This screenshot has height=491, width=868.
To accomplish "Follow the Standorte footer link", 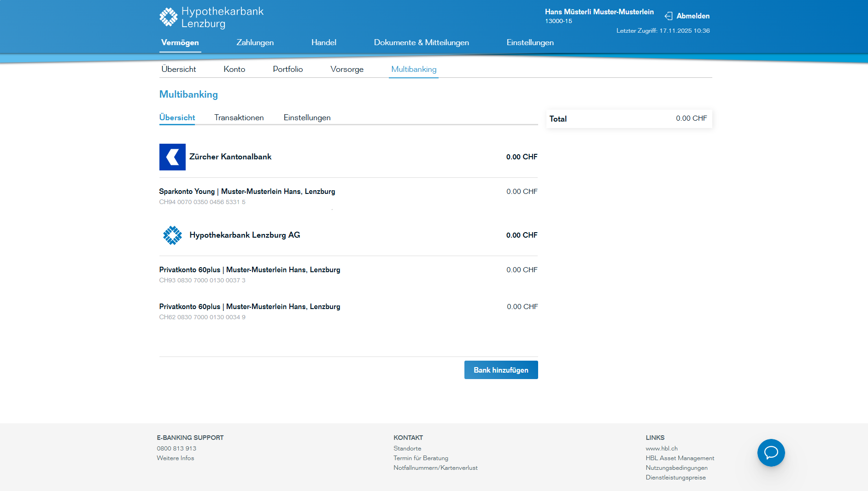I will click(407, 448).
